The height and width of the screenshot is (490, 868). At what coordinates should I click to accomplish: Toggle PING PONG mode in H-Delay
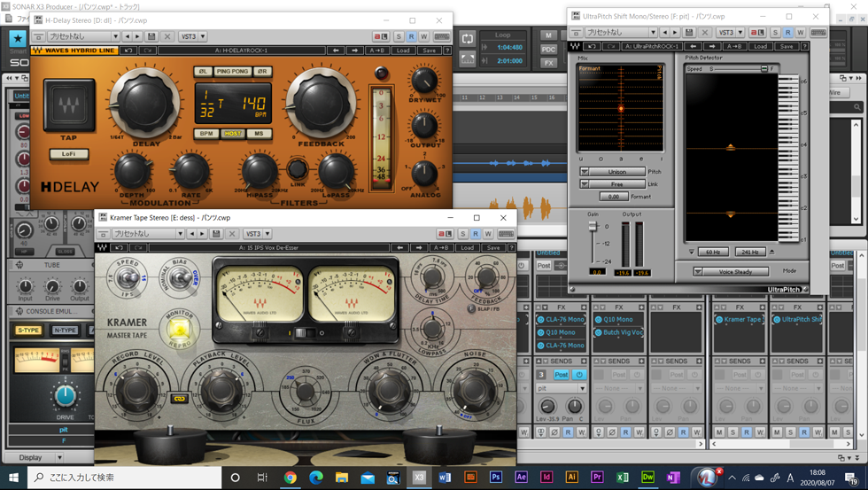pyautogui.click(x=232, y=71)
